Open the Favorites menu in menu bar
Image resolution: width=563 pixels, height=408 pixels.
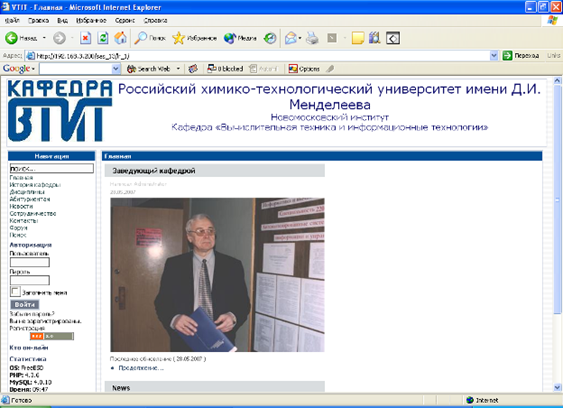91,20
